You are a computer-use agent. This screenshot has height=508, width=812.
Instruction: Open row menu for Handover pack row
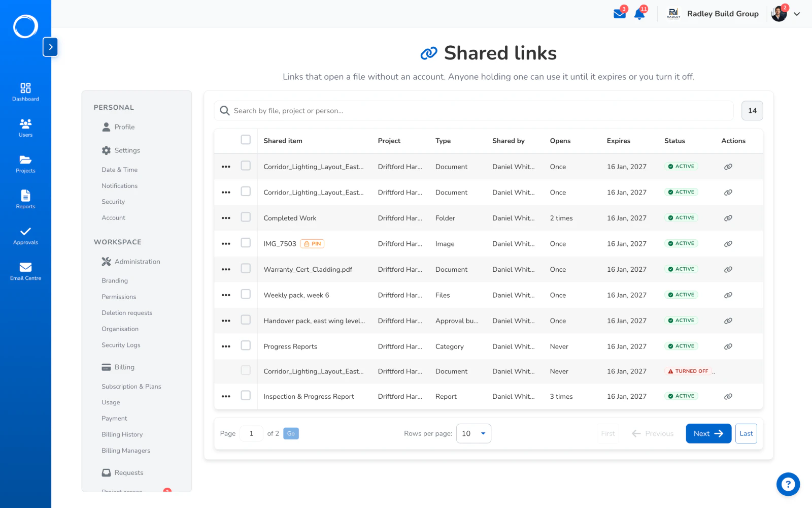pos(226,321)
